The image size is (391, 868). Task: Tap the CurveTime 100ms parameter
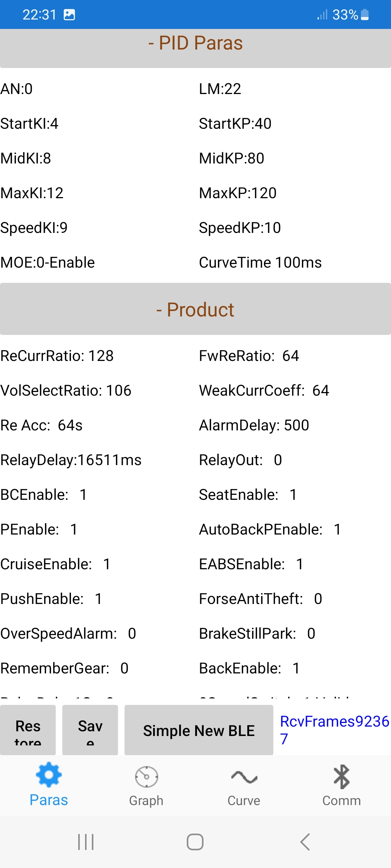(260, 263)
